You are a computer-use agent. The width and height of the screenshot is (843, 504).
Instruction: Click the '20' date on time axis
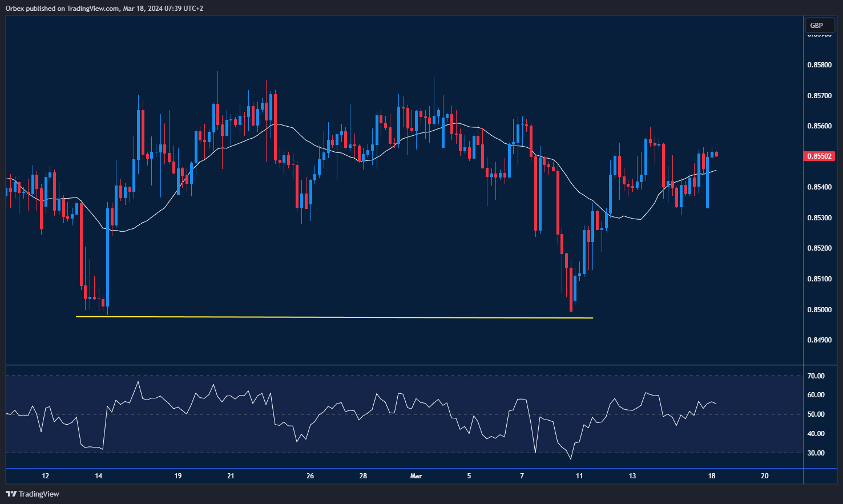click(765, 476)
